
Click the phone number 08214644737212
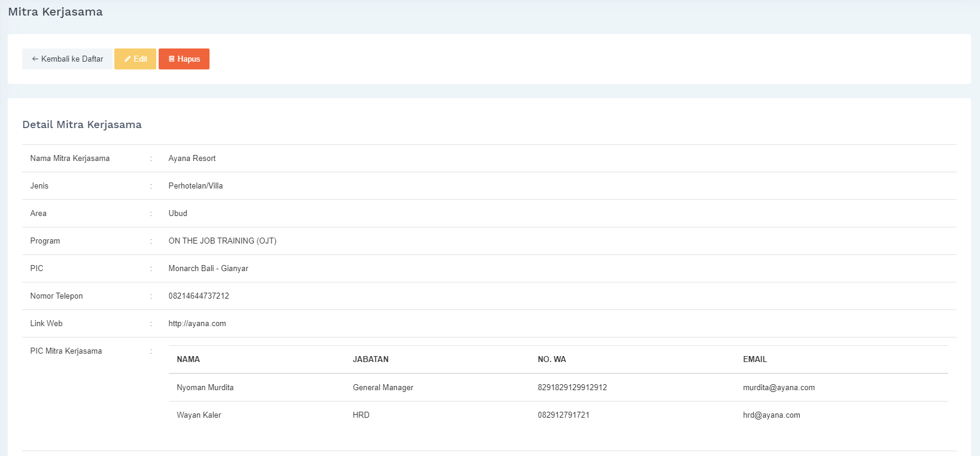pos(199,296)
